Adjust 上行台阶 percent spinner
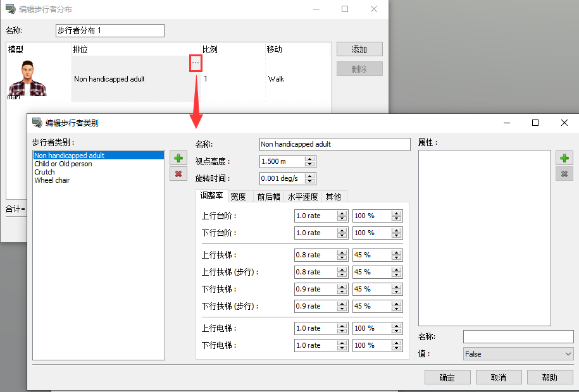This screenshot has height=392, width=579. [x=396, y=216]
